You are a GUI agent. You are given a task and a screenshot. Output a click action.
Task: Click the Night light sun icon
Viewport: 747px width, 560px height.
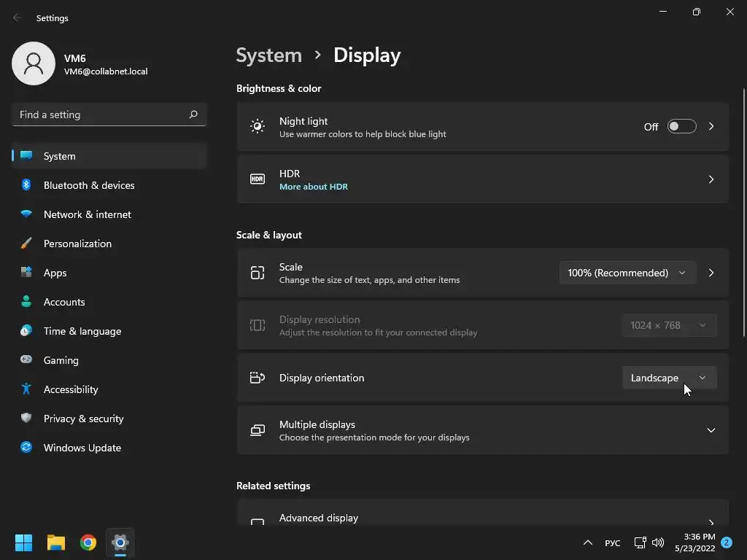pos(258,126)
